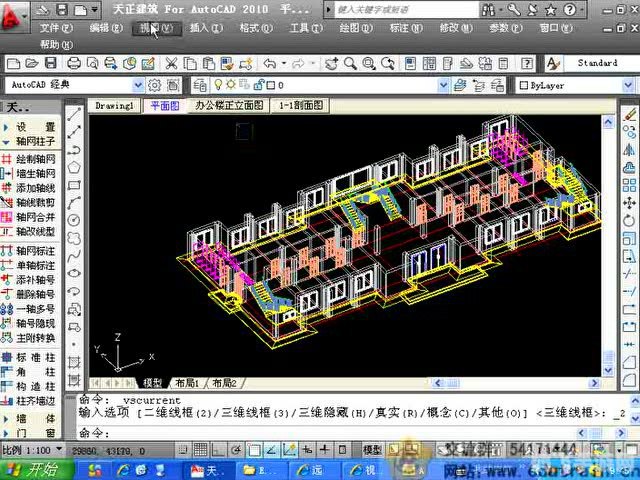Expand the 墙体 section

[x=34, y=418]
